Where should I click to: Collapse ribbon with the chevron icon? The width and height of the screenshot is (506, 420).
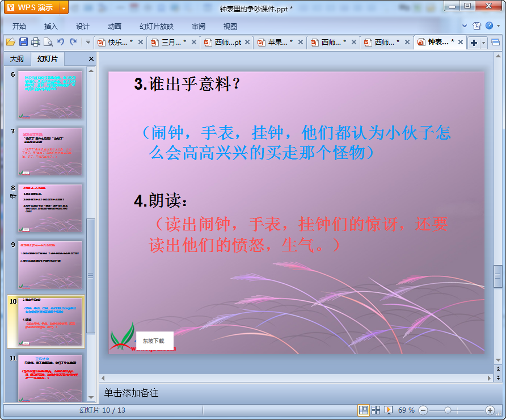[x=465, y=26]
